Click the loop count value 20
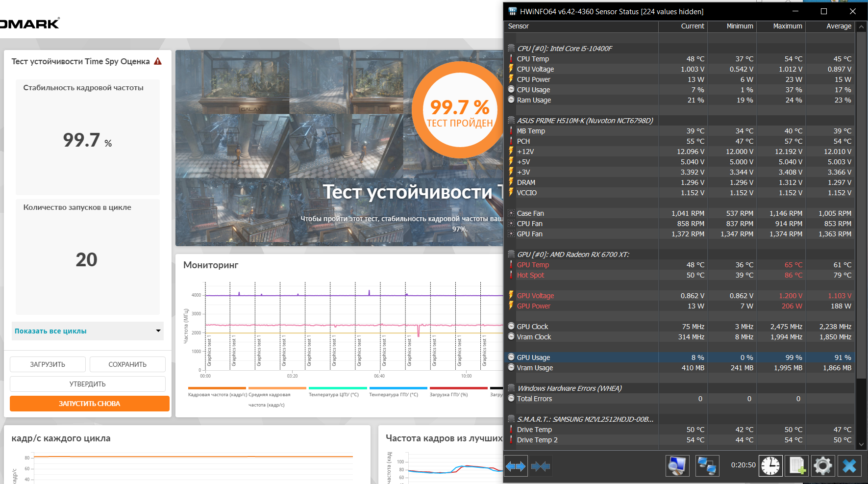The width and height of the screenshot is (868, 484). 87,259
